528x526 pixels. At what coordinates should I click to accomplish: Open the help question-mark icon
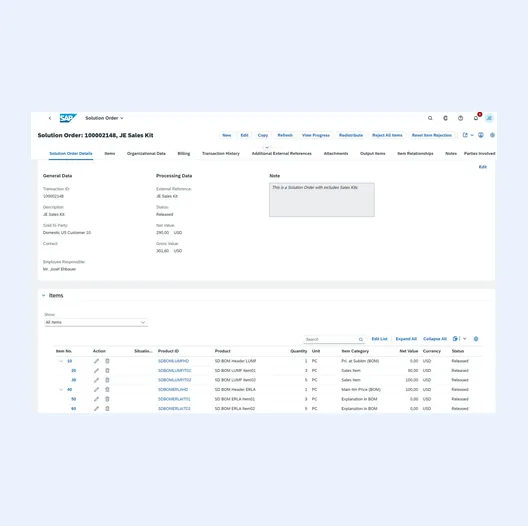(460, 118)
